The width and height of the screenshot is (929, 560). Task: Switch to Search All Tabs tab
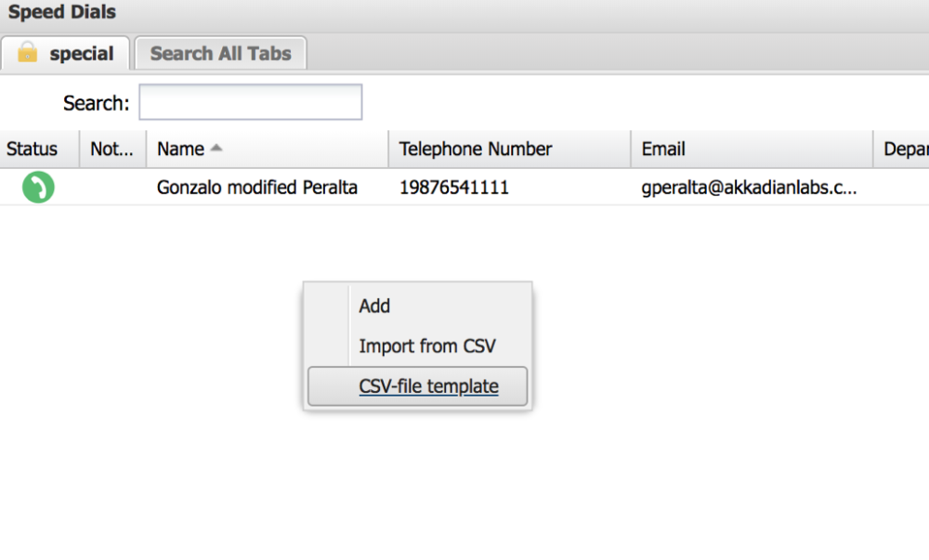pyautogui.click(x=220, y=53)
